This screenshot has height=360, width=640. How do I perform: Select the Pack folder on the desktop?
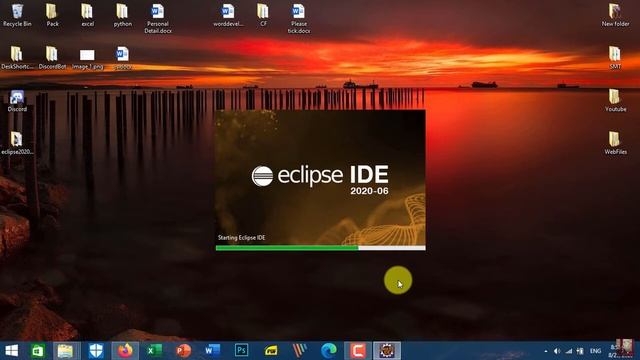coord(52,15)
